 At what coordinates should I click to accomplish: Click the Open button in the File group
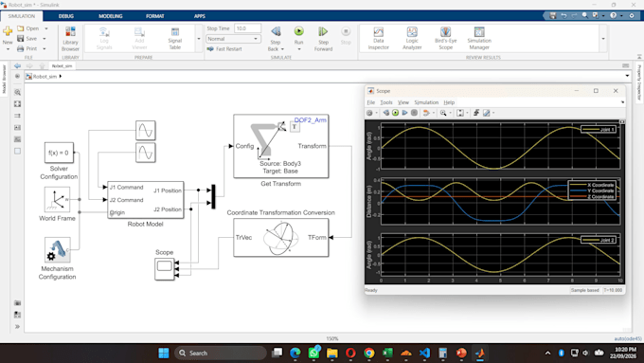(x=28, y=28)
